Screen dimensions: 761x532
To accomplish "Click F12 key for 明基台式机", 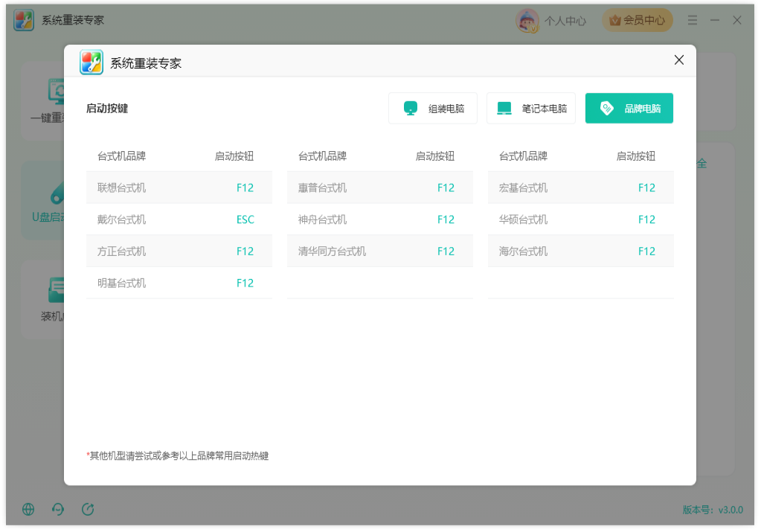I will click(245, 283).
